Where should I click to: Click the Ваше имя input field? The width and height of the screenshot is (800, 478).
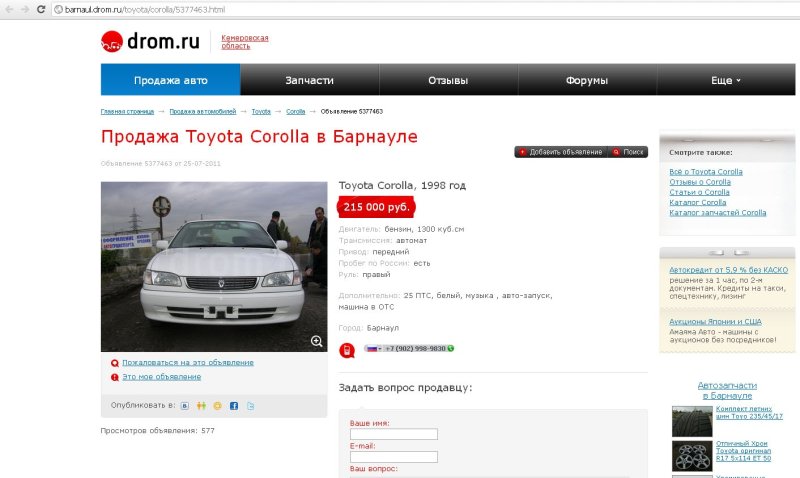(x=394, y=434)
